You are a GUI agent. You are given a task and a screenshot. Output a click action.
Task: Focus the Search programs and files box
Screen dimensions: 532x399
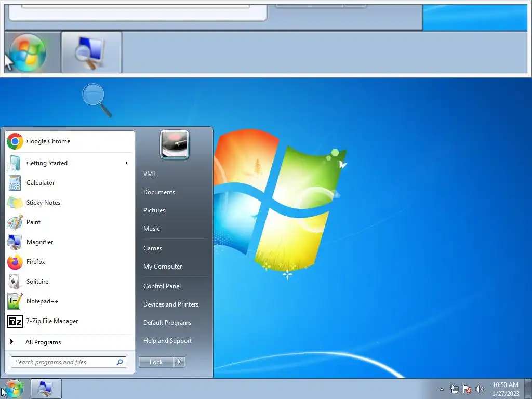[68, 362]
